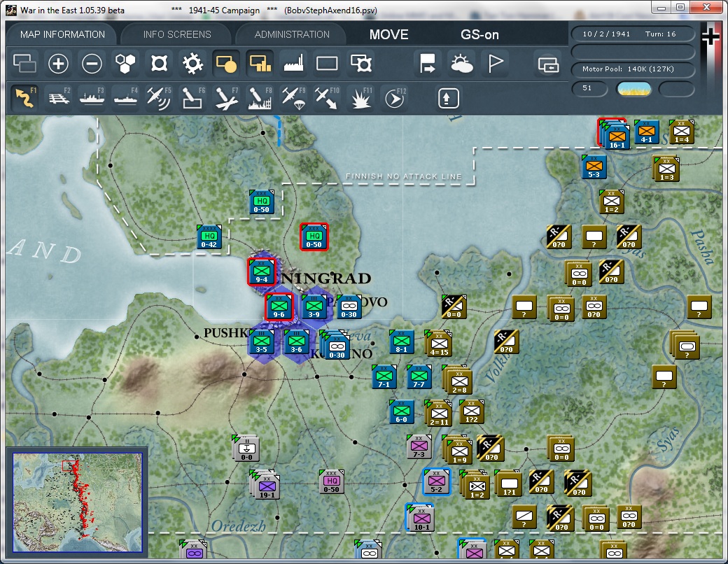Zoom out with the minus icon
The width and height of the screenshot is (728, 564).
pos(92,63)
